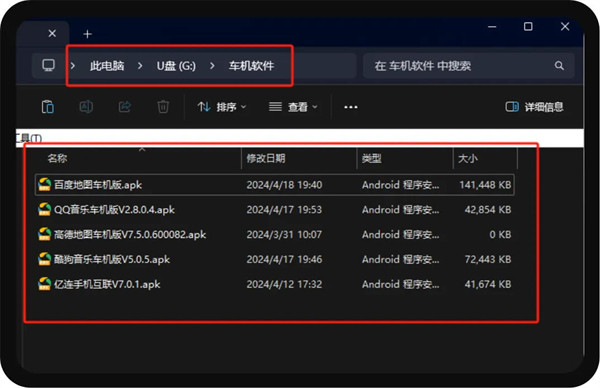Go to 此电脑 in breadcrumb
The width and height of the screenshot is (600, 388).
(x=107, y=66)
